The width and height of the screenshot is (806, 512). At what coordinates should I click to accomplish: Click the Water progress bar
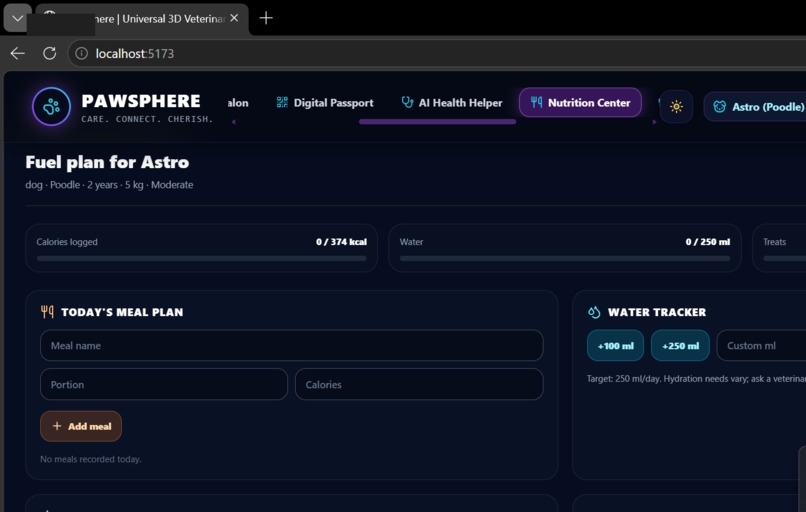point(565,259)
